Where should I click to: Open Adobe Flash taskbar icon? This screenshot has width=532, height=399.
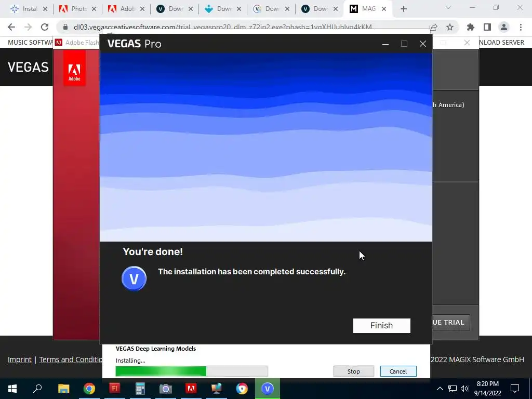coord(115,389)
